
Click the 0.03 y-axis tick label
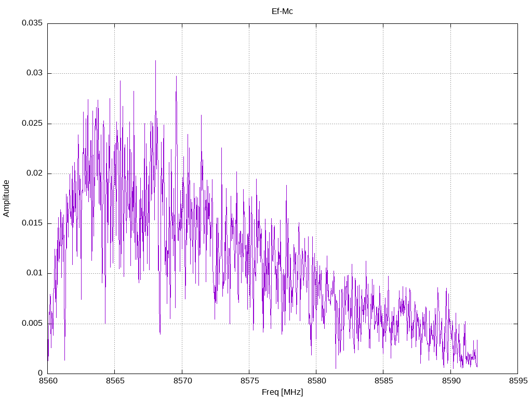(35, 73)
